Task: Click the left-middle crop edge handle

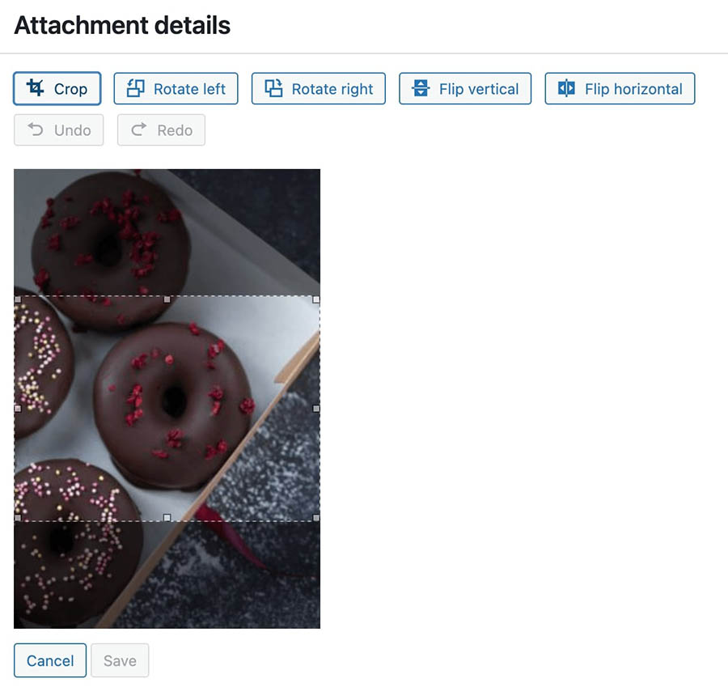Action: pos(18,409)
